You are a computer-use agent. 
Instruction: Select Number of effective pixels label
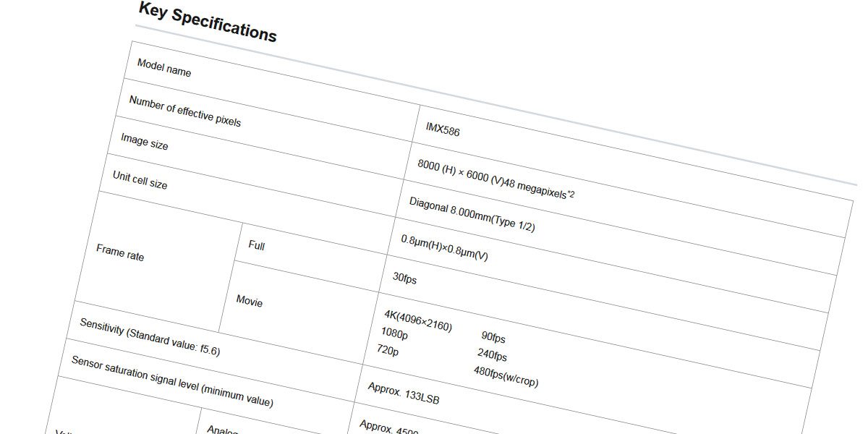184,111
